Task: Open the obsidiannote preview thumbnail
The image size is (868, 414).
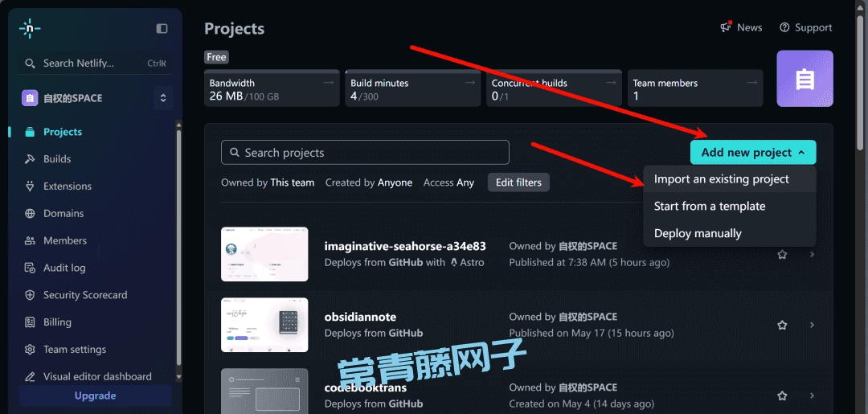Action: [x=264, y=325]
